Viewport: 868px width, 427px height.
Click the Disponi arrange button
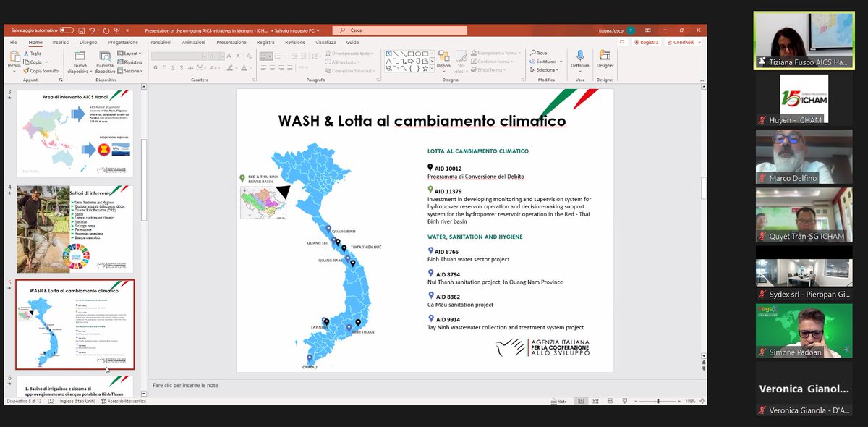(443, 62)
